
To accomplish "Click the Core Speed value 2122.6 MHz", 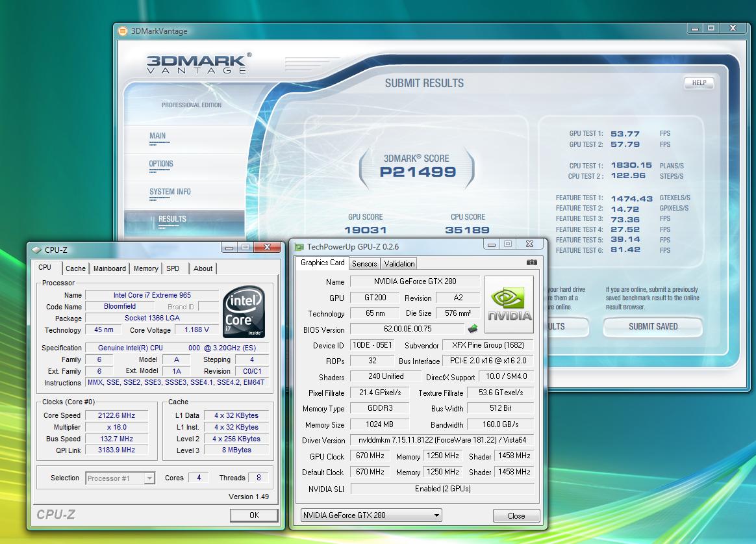I will pos(116,416).
